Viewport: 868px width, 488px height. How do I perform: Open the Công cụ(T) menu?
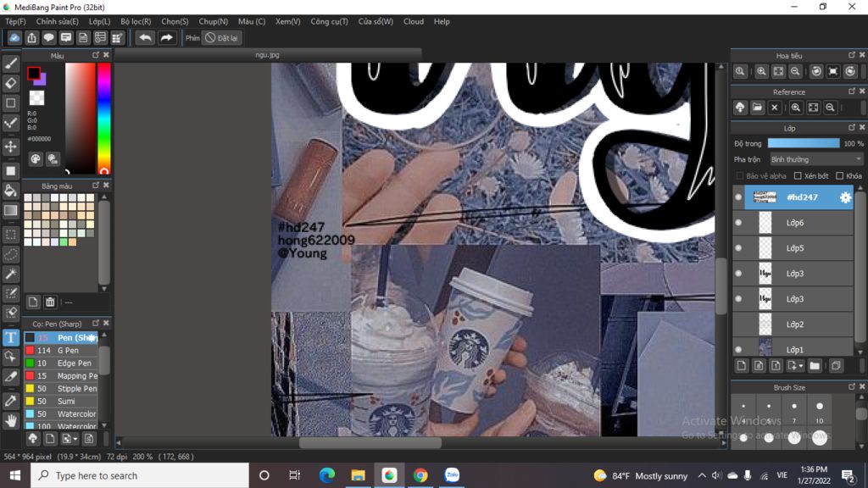[x=329, y=21]
